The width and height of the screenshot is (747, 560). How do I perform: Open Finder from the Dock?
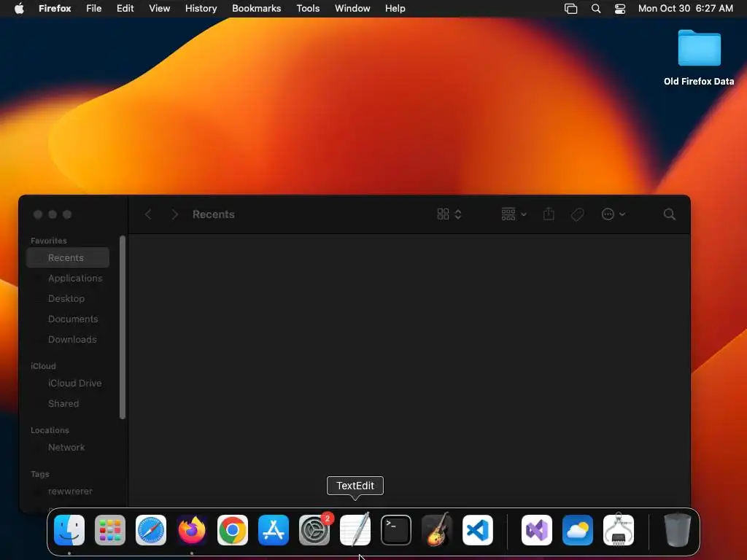pos(69,530)
